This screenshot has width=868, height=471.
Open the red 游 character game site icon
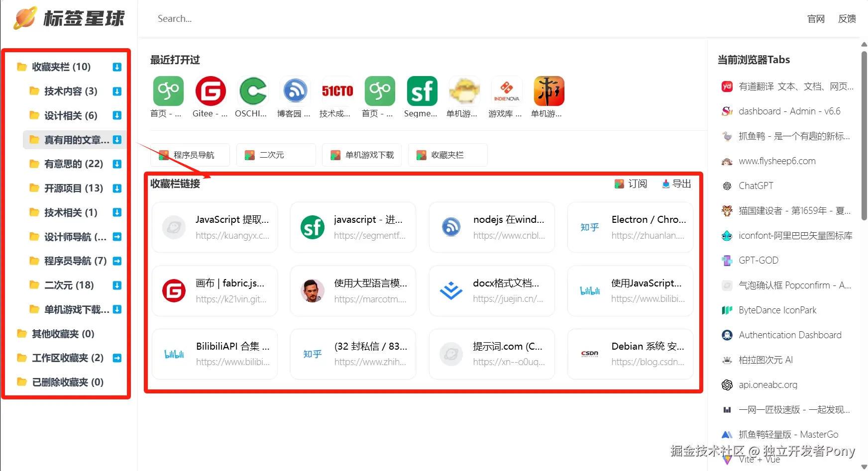[x=549, y=91]
